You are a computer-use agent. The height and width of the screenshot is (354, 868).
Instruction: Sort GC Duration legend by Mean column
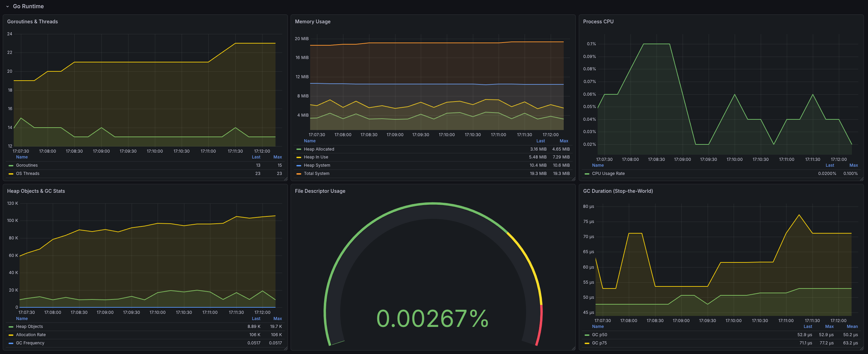click(x=852, y=327)
